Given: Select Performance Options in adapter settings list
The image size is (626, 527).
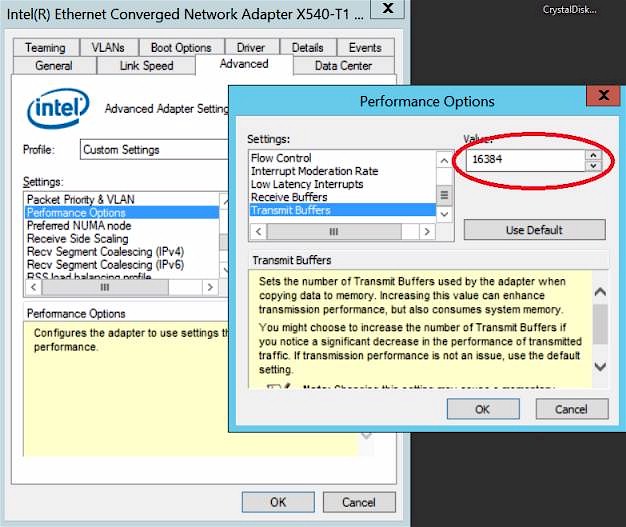Looking at the screenshot, I should 122,212.
